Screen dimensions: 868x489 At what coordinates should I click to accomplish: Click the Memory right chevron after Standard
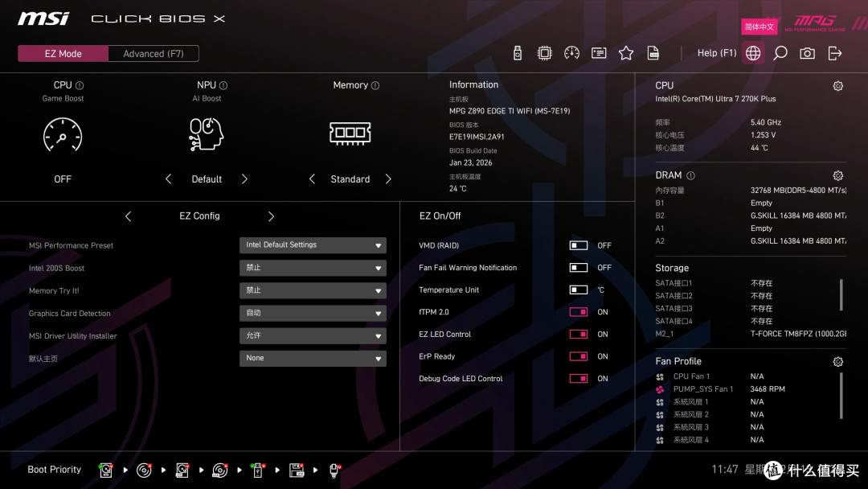click(x=388, y=179)
